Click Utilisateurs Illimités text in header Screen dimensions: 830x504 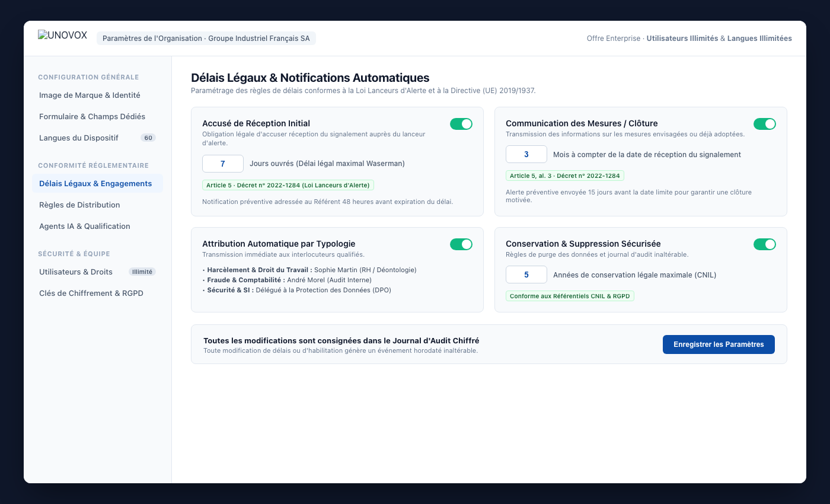(682, 39)
